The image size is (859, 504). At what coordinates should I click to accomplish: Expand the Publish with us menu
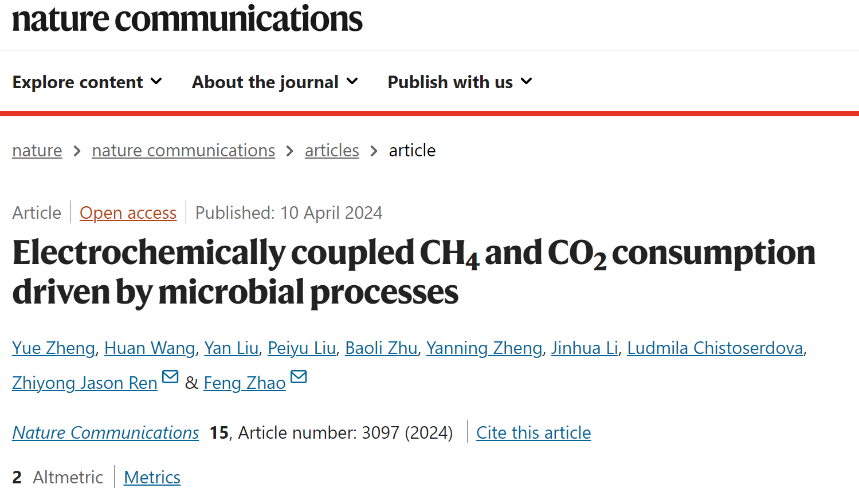coord(460,82)
